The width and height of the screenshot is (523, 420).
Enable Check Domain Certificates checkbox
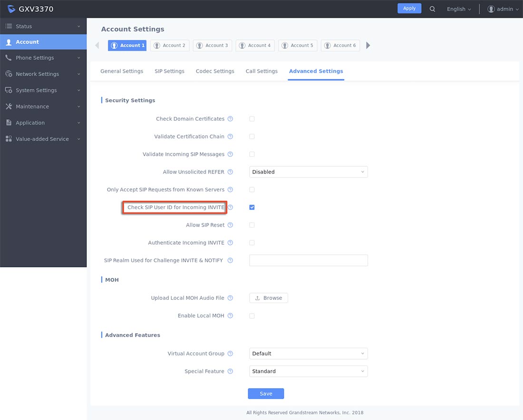pyautogui.click(x=252, y=119)
